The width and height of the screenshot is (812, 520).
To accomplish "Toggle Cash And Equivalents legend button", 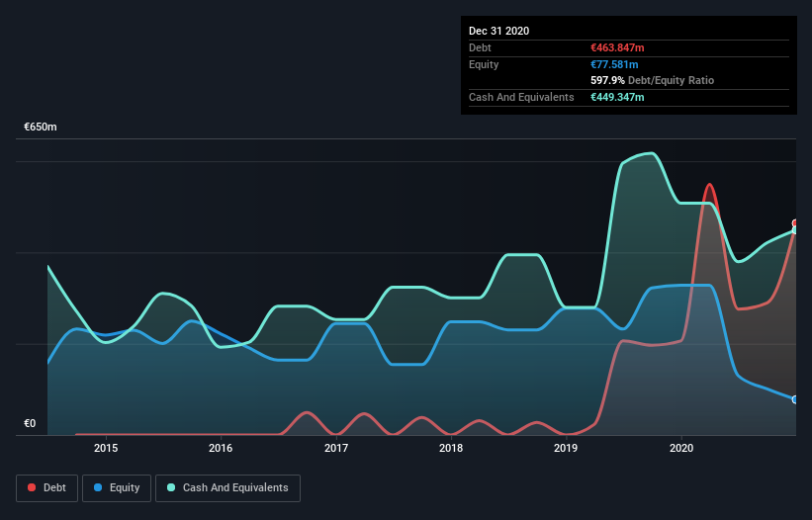I will [x=227, y=488].
